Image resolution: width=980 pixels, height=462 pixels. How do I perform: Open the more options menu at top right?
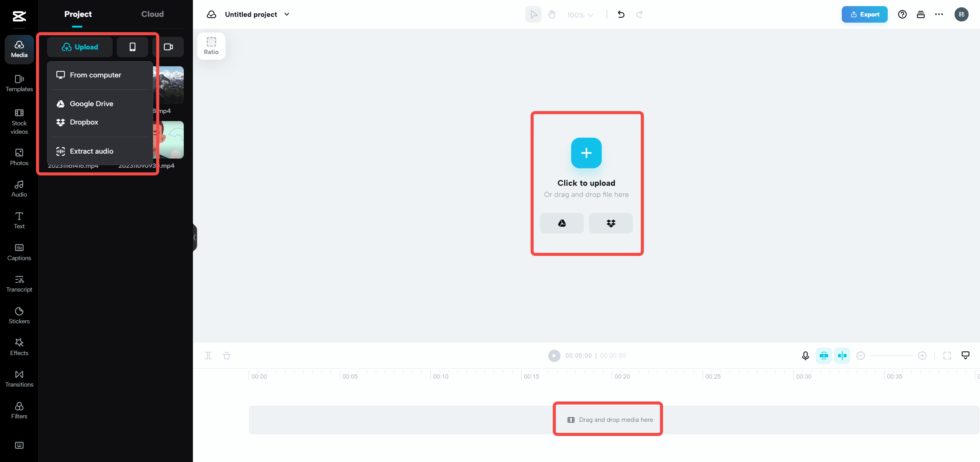pos(939,14)
